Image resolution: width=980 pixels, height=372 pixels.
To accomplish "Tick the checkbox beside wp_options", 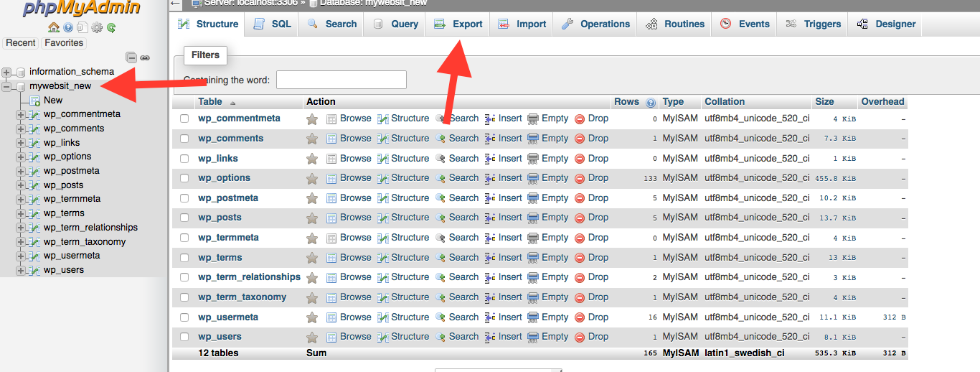I will [x=184, y=178].
